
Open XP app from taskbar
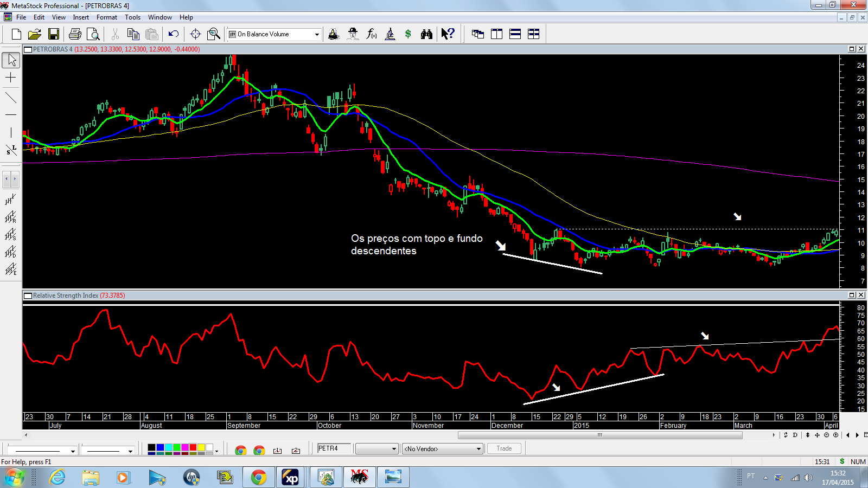pyautogui.click(x=291, y=478)
